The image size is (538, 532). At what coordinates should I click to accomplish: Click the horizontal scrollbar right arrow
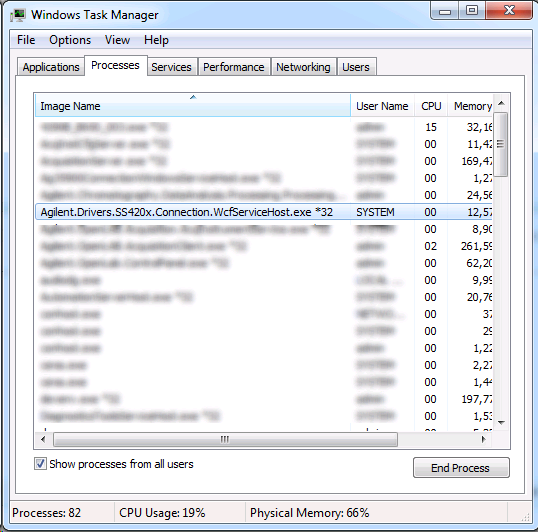click(x=483, y=439)
